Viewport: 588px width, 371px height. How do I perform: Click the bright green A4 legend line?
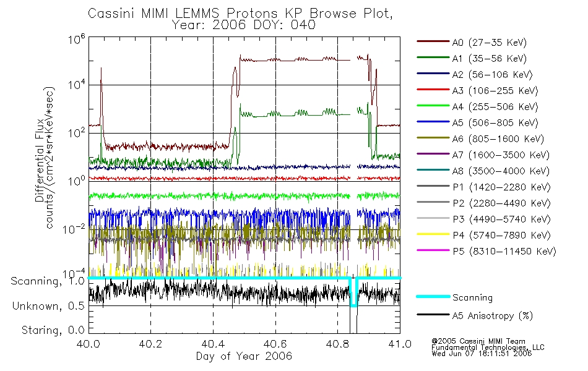click(x=433, y=106)
